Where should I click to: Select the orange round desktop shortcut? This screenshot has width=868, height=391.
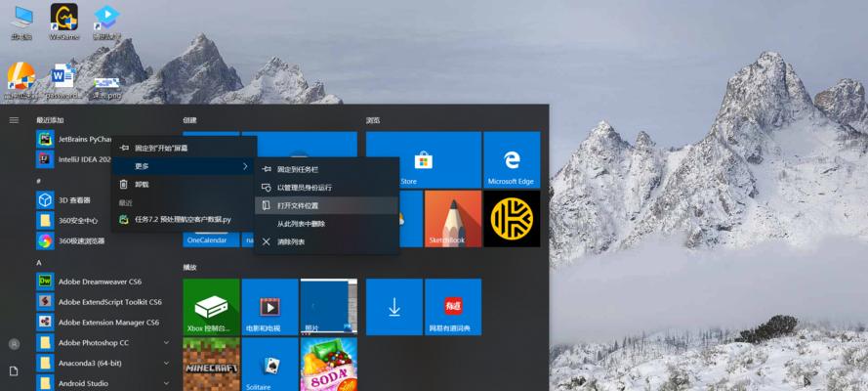click(x=21, y=81)
